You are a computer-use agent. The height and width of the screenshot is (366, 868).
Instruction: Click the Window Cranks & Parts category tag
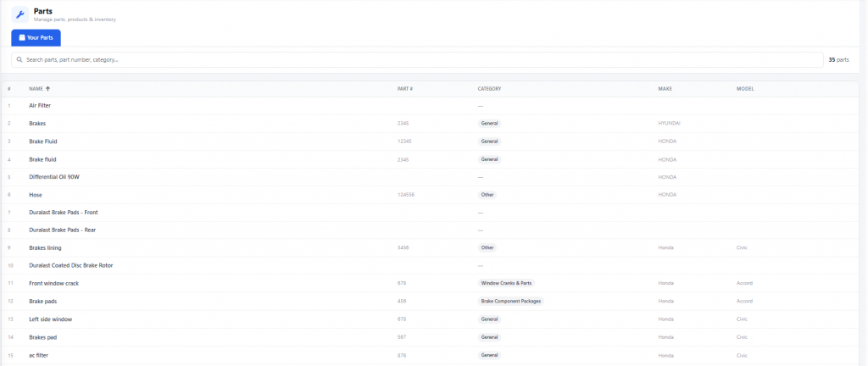tap(505, 283)
